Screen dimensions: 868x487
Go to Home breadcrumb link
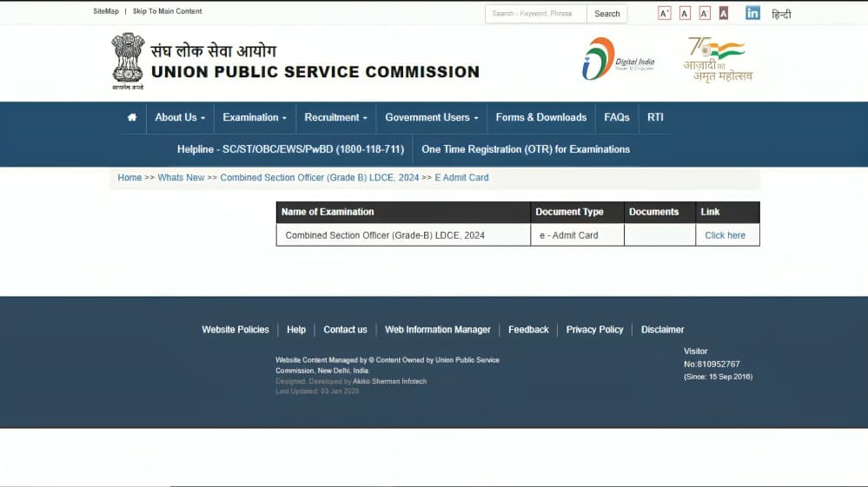(x=129, y=177)
